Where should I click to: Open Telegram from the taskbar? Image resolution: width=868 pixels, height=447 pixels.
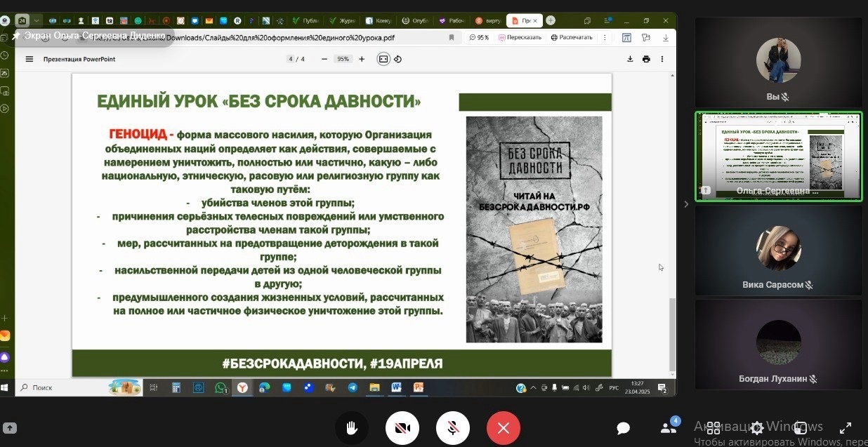tap(352, 387)
